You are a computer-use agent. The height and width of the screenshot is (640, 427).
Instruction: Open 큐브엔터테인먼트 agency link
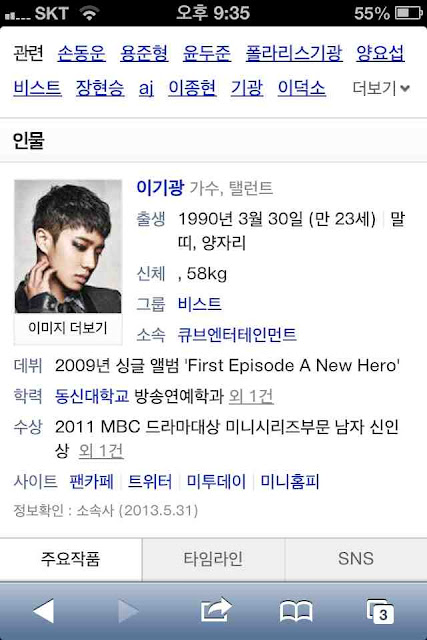tap(237, 334)
